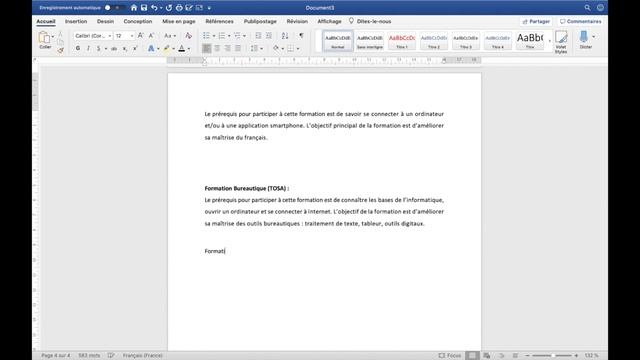Open the change case Aa menu

(x=169, y=36)
